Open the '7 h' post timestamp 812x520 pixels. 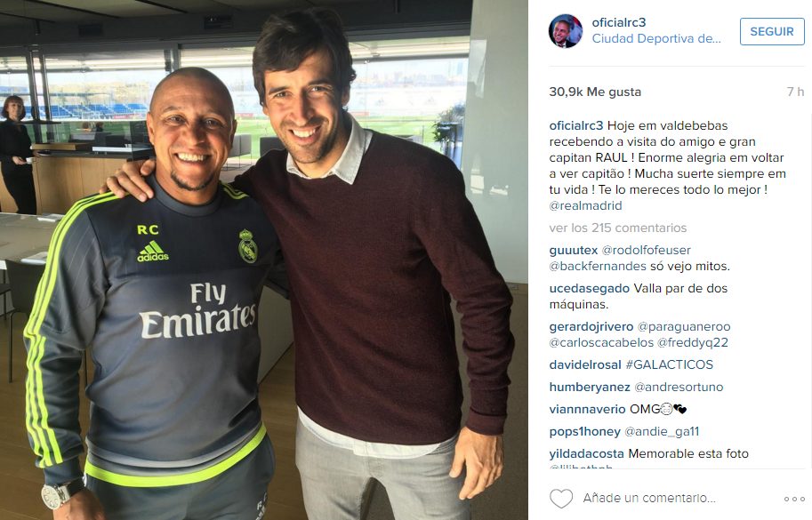click(795, 92)
